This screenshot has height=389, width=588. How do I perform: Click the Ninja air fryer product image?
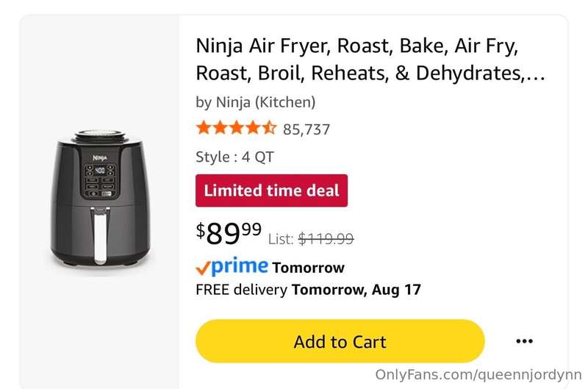(x=100, y=198)
